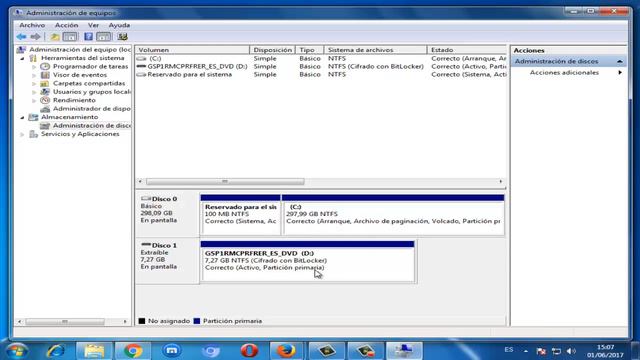Select Administración de discos tree node

[x=91, y=126]
